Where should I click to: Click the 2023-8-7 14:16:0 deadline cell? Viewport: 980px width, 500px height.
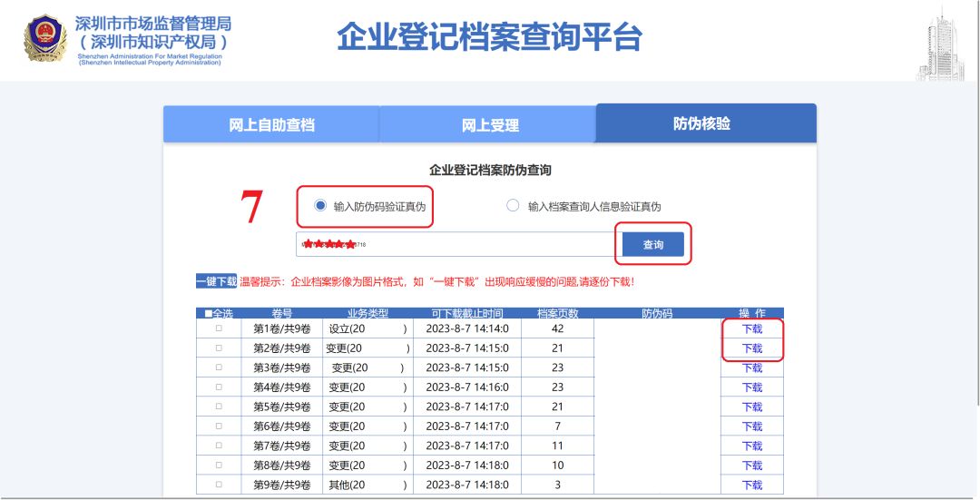pyautogui.click(x=467, y=387)
